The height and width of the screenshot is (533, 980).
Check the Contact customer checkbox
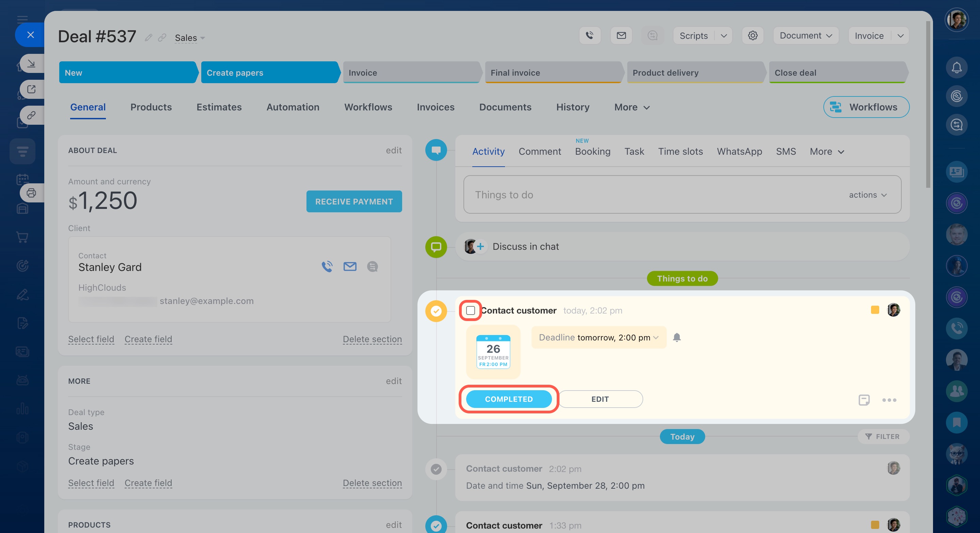(470, 310)
